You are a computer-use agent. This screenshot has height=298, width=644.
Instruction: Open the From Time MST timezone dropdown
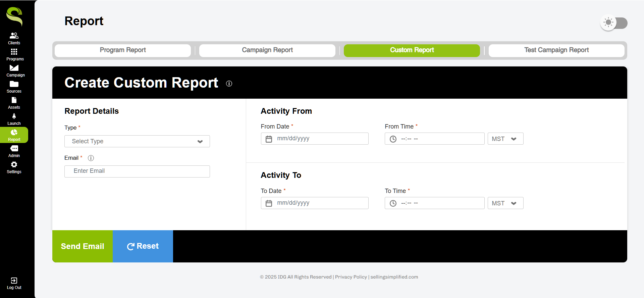(505, 139)
